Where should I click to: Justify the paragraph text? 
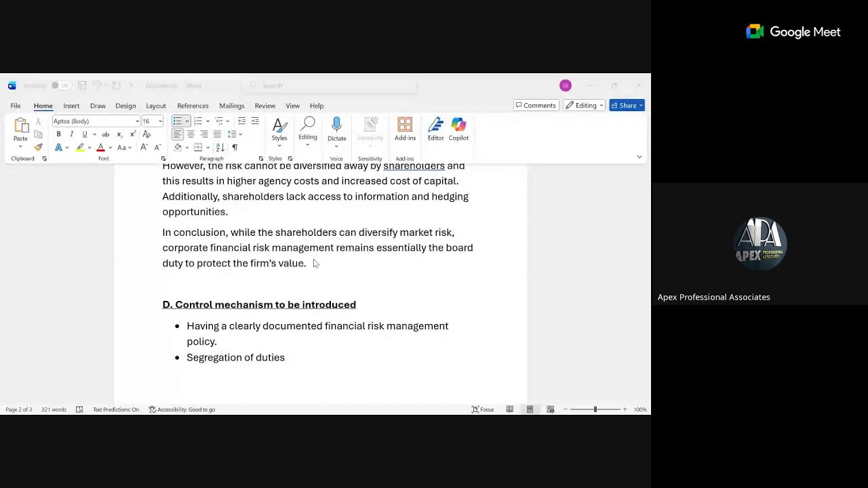point(217,134)
